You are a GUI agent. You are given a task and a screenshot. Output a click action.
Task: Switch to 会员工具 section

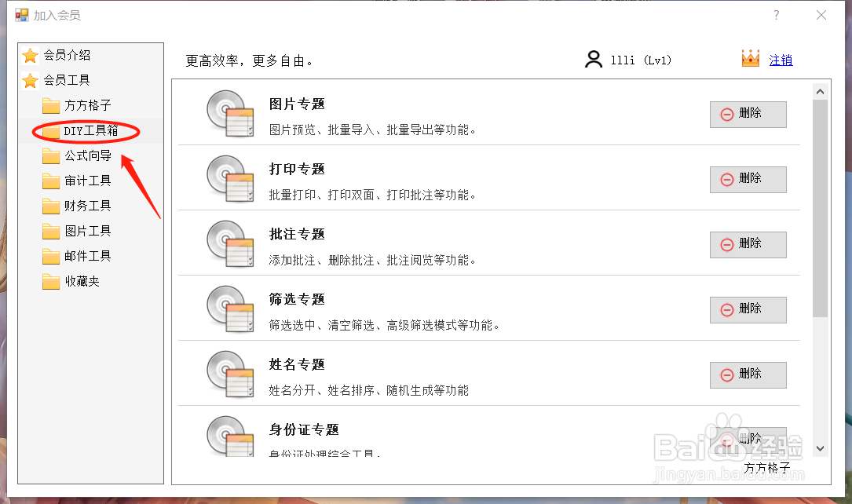click(67, 80)
